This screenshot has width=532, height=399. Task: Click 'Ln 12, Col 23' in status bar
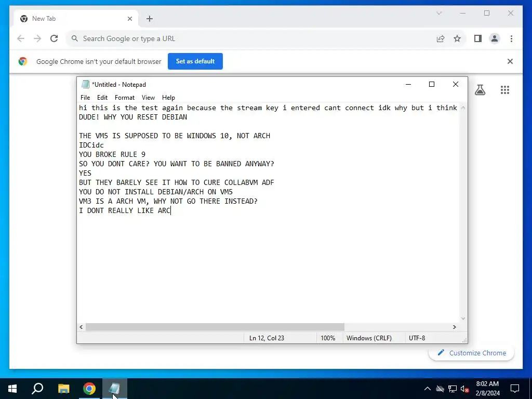[267, 338]
